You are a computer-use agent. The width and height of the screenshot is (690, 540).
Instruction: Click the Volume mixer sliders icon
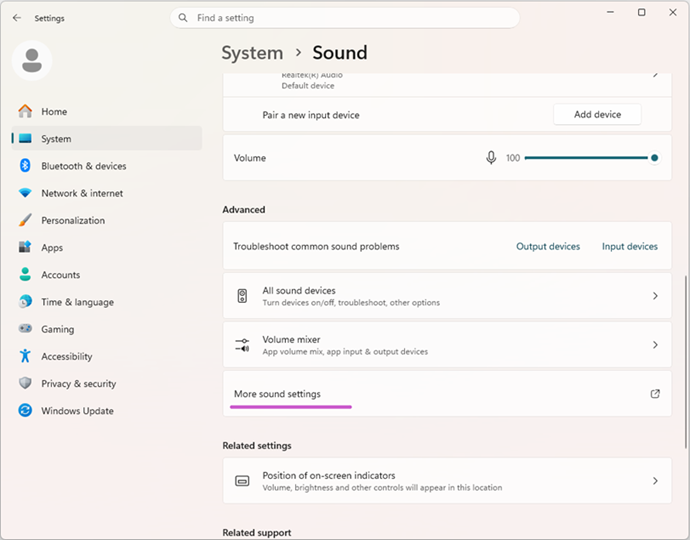tap(242, 345)
